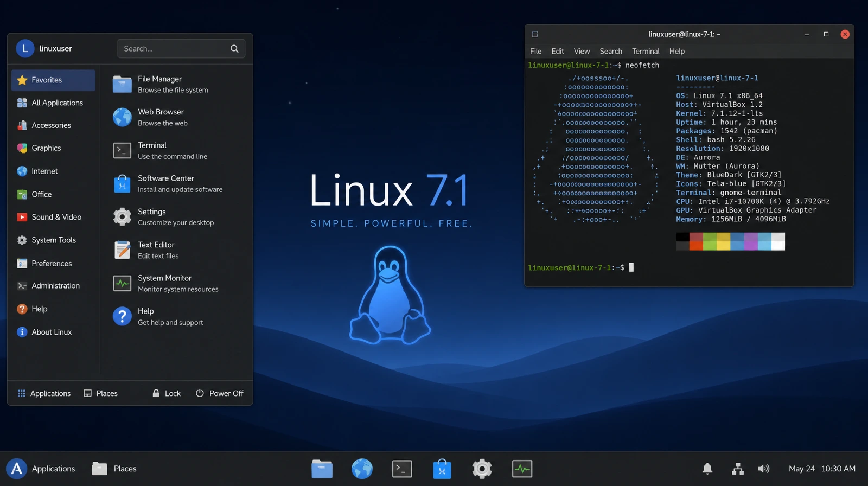Viewport: 868px width, 486px height.
Task: Click Applications in the menu footer
Action: click(x=44, y=393)
